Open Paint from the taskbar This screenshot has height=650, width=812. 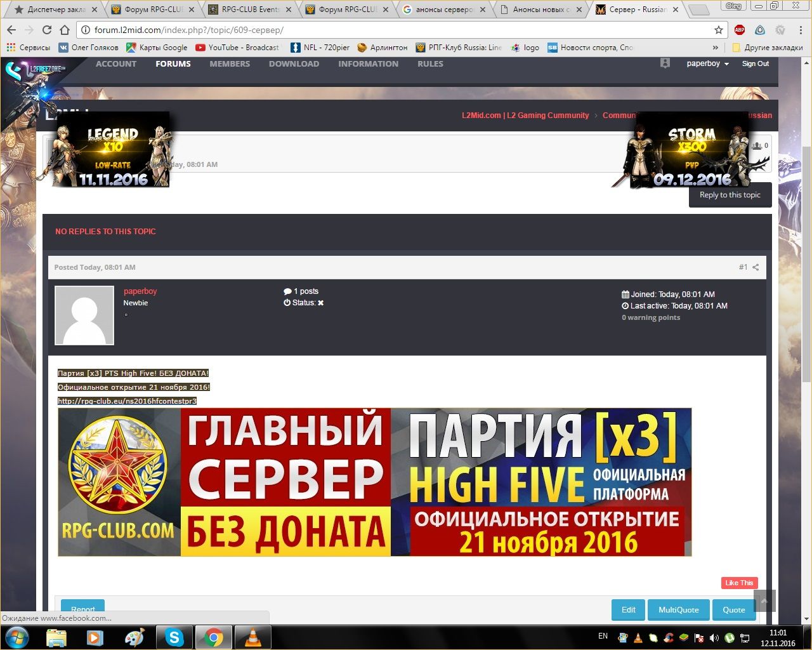point(134,637)
